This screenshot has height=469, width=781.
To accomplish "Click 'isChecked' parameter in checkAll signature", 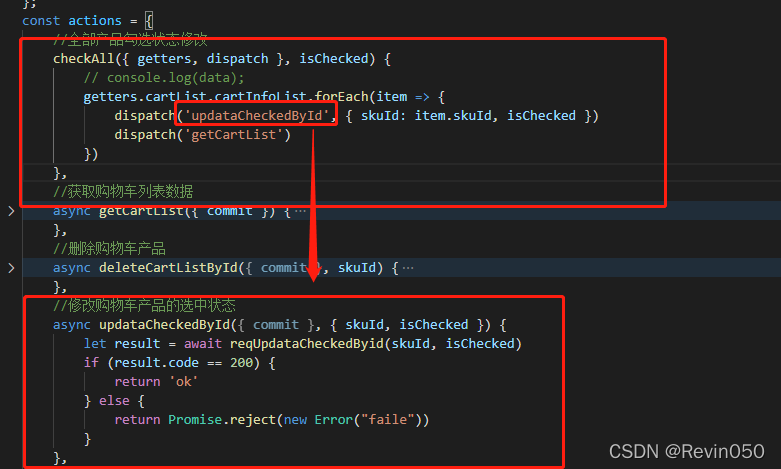I will click(334, 59).
